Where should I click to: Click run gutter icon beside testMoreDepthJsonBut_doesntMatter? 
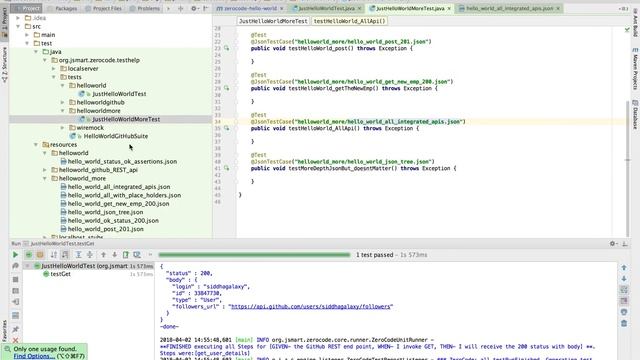(227, 168)
